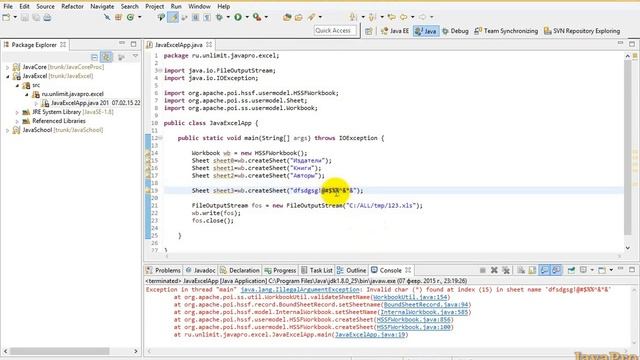Image resolution: width=640 pixels, height=360 pixels.
Task: Click the grey Terminate square in Console
Action: pos(482,270)
